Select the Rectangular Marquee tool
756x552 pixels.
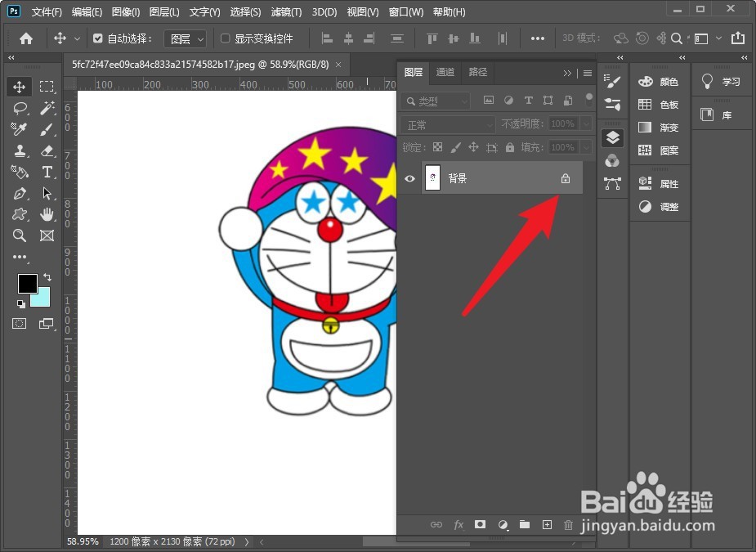tap(47, 87)
